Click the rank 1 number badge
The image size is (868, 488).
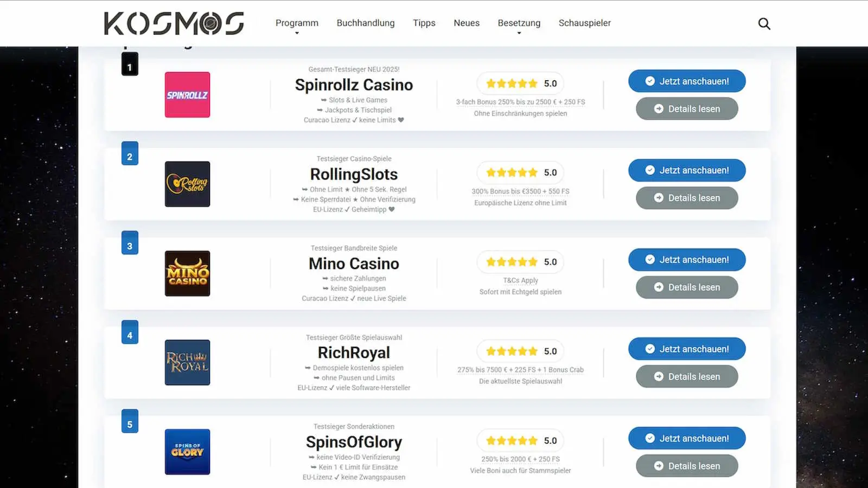point(130,65)
